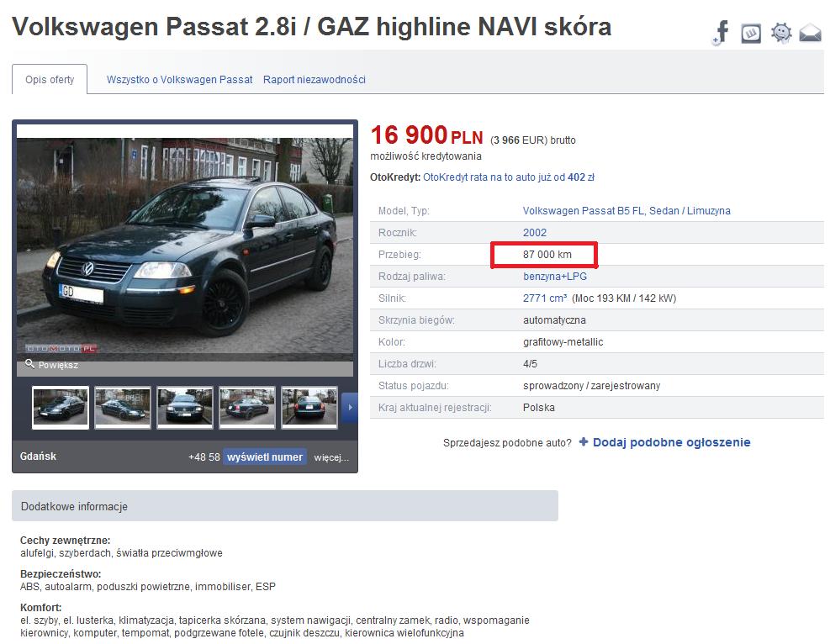
Task: Share via the Gadu-Gadu sun icon
Action: click(x=780, y=33)
